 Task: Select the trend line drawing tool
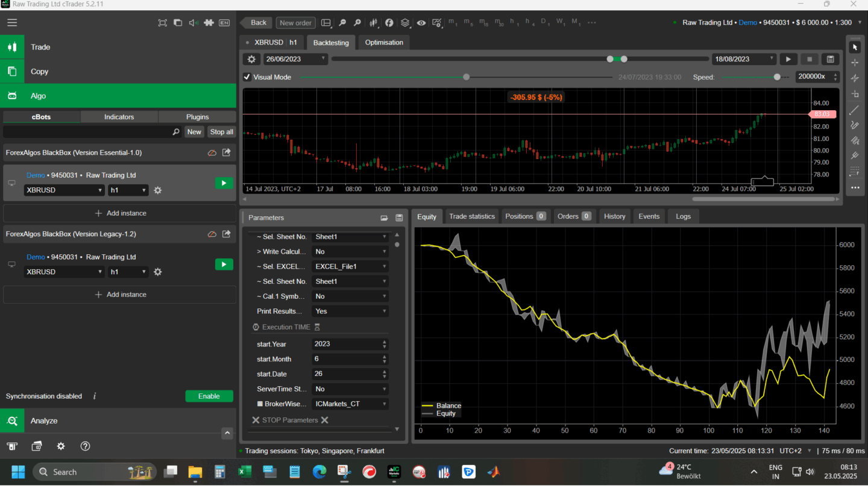[854, 110]
